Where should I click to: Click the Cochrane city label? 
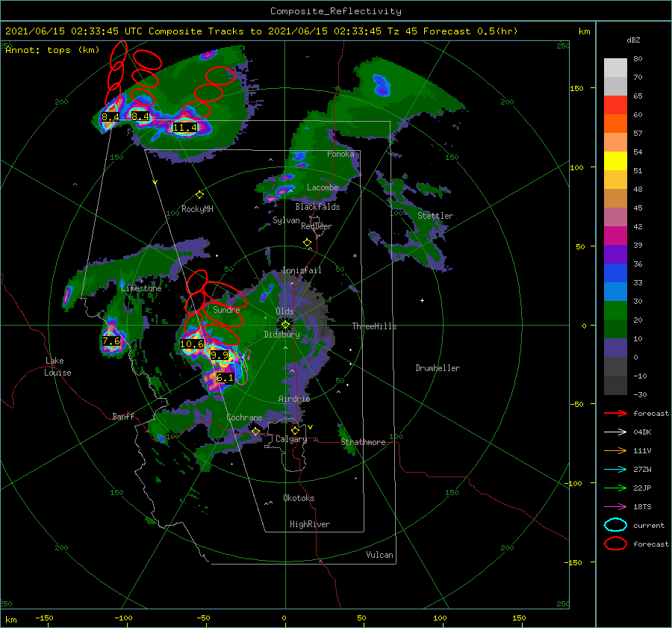point(244,417)
